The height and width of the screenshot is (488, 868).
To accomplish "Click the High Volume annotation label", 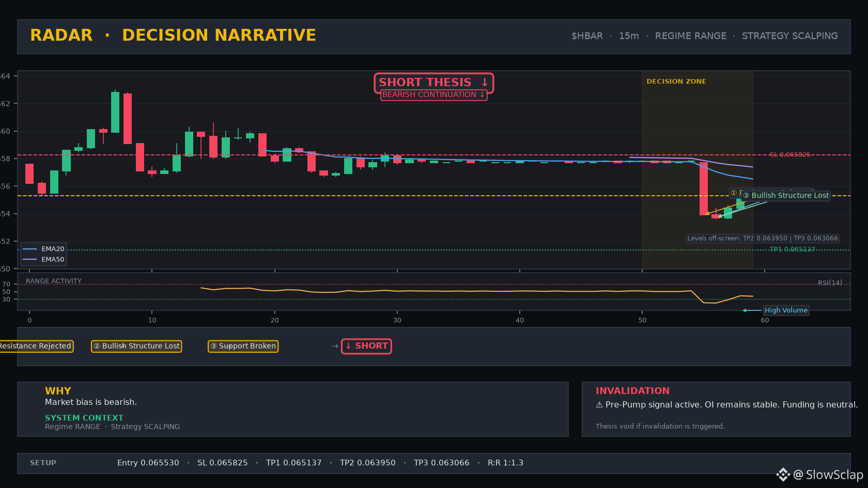I will pyautogui.click(x=786, y=310).
